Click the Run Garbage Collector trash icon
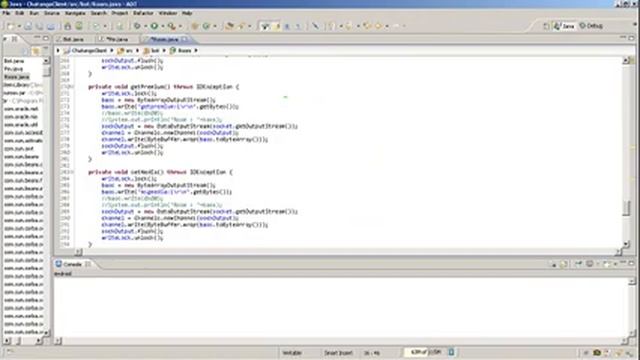 [x=451, y=352]
